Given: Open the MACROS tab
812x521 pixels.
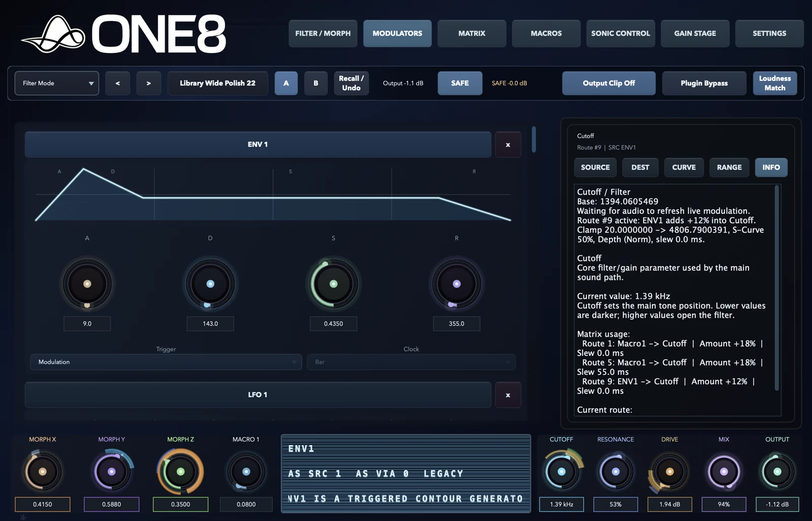Looking at the screenshot, I should [546, 34].
